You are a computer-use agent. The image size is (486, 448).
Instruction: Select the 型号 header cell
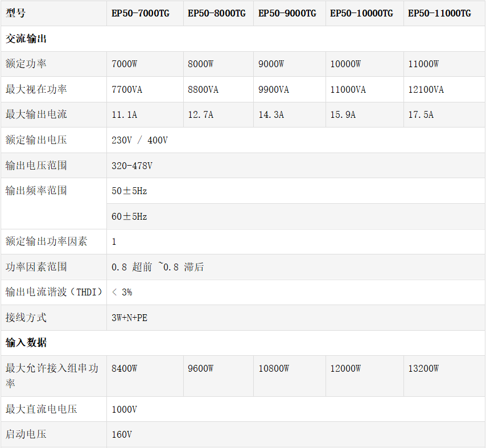16,14
